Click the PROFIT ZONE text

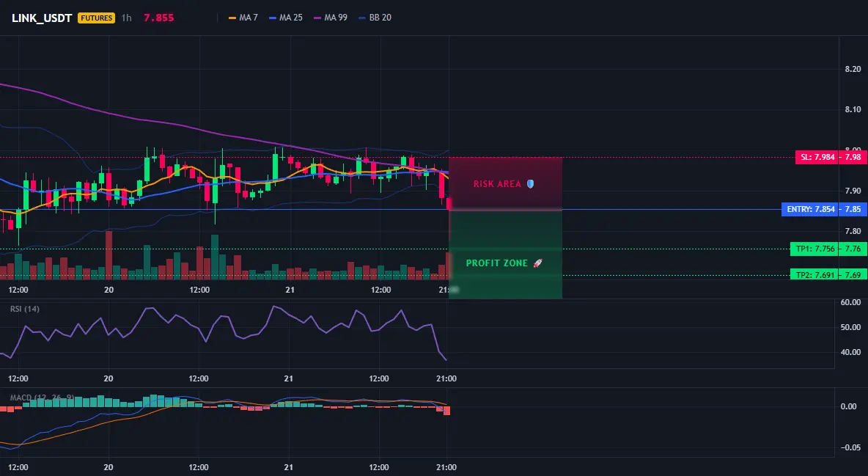point(496,263)
